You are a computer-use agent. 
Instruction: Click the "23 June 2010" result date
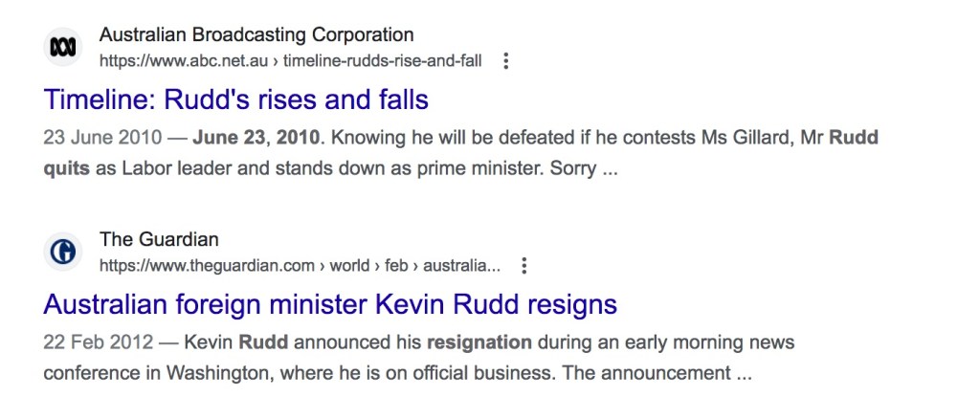click(99, 138)
